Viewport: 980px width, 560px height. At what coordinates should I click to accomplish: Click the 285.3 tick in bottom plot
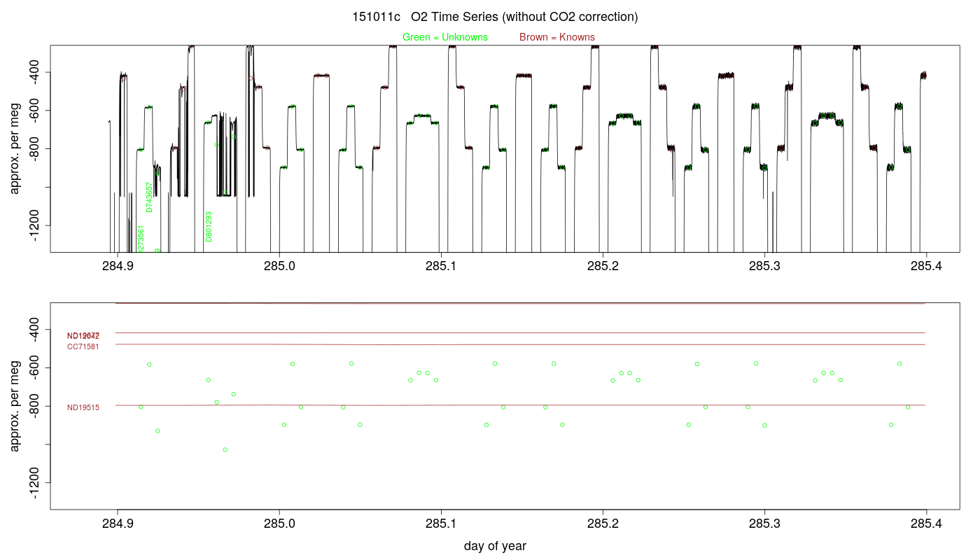coord(764,524)
